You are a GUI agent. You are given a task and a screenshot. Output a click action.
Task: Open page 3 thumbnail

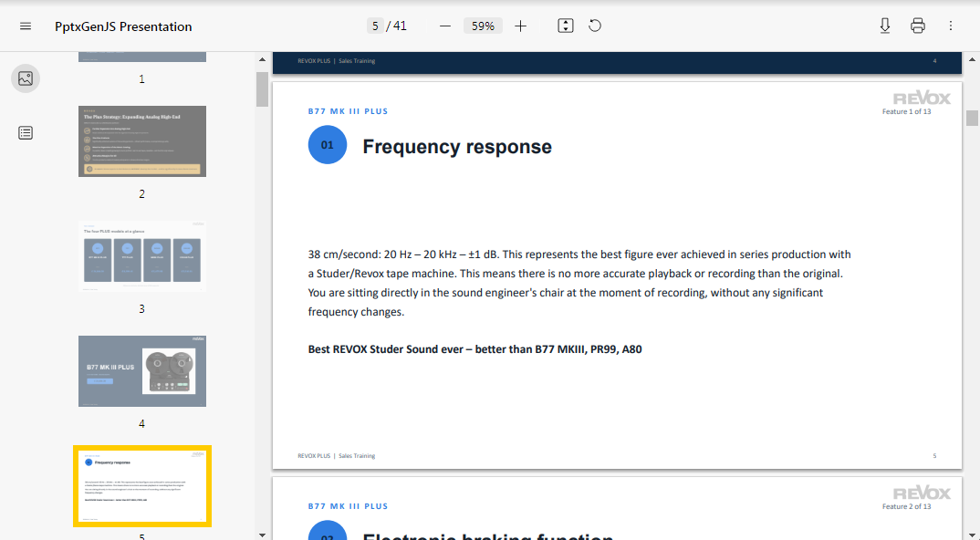(x=142, y=256)
